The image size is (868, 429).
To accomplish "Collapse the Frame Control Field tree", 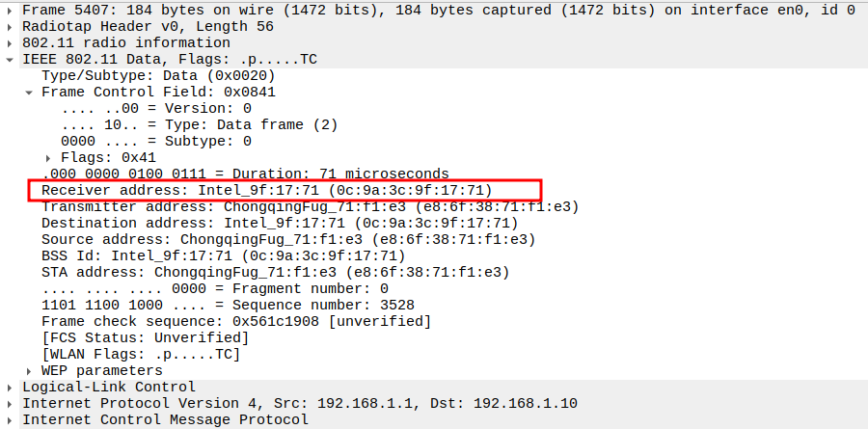I will (30, 93).
